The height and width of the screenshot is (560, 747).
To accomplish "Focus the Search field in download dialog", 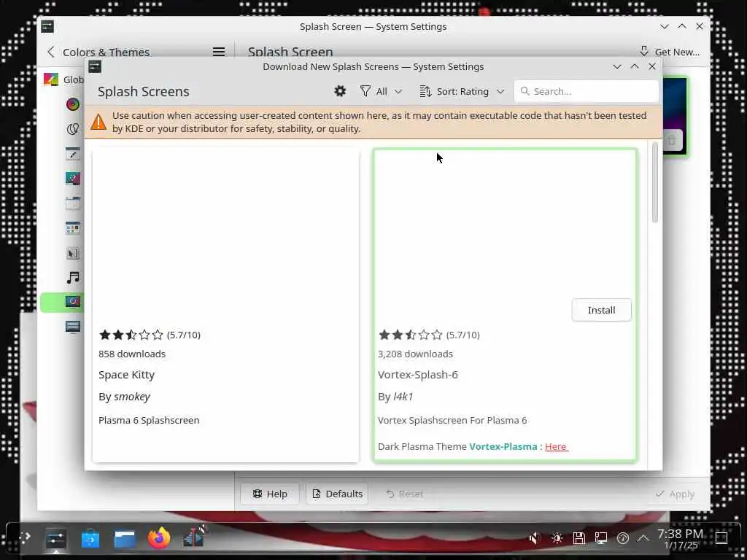I will [586, 91].
